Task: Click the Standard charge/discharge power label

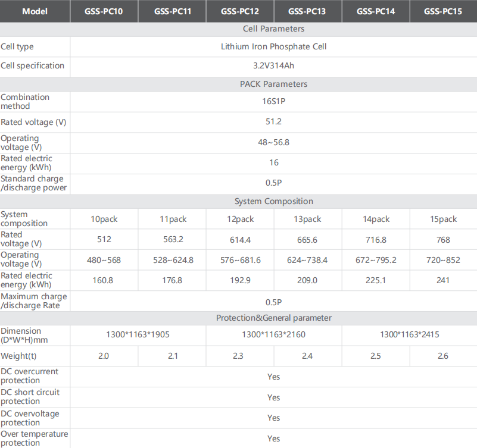Action: (x=33, y=183)
